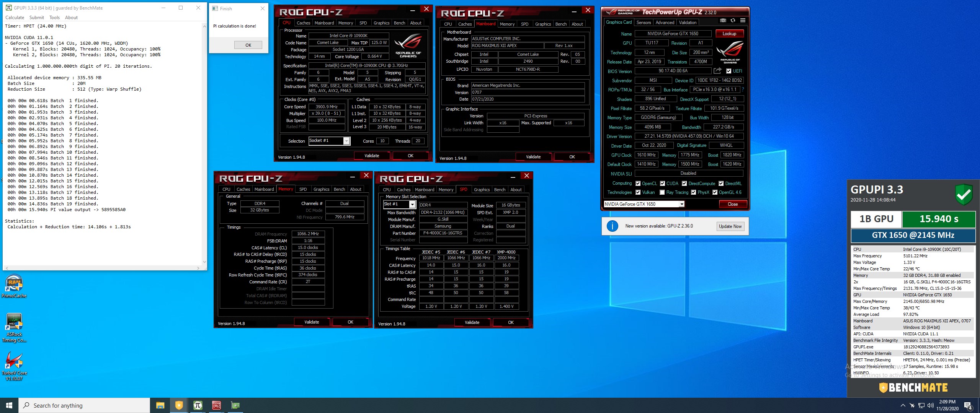Click the red Lookup button in GPU-Z
The width and height of the screenshot is (980, 413).
point(729,34)
